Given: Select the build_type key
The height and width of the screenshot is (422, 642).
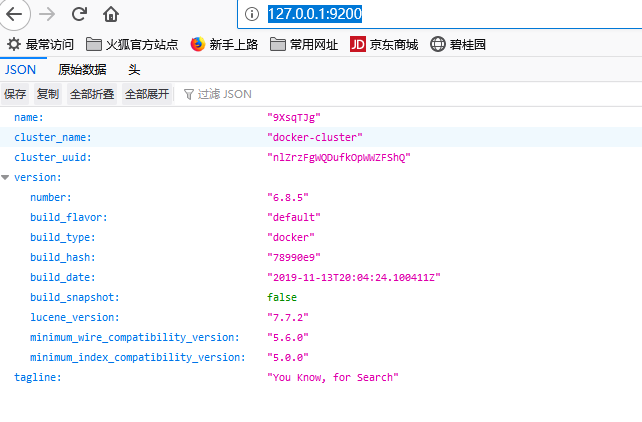Looking at the screenshot, I should tap(63, 237).
